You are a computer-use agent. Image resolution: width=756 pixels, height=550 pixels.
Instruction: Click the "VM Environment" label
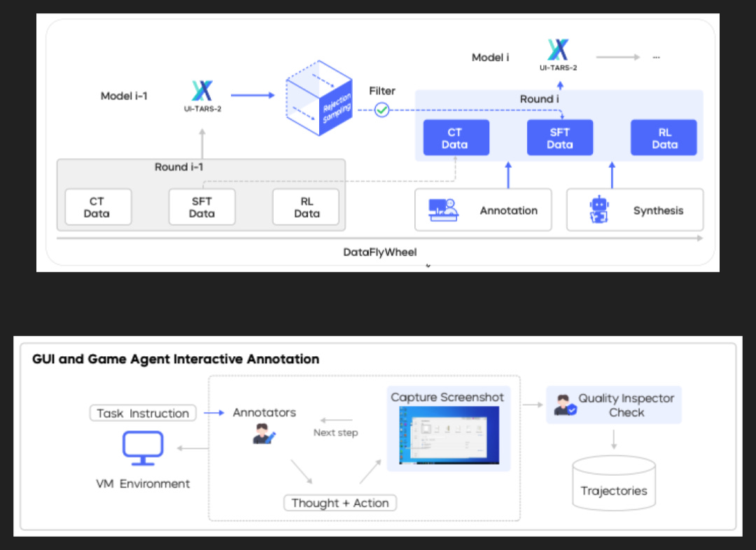tap(143, 484)
